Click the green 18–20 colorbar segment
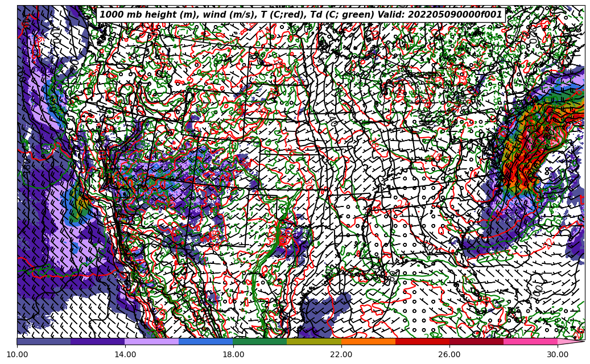This screenshot has height=364, width=590. [x=260, y=342]
